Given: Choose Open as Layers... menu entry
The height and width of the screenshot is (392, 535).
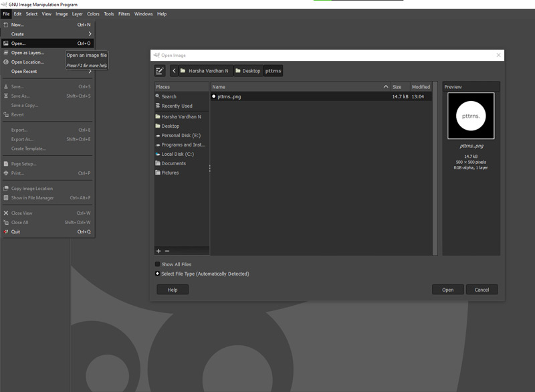Looking at the screenshot, I should (47, 53).
